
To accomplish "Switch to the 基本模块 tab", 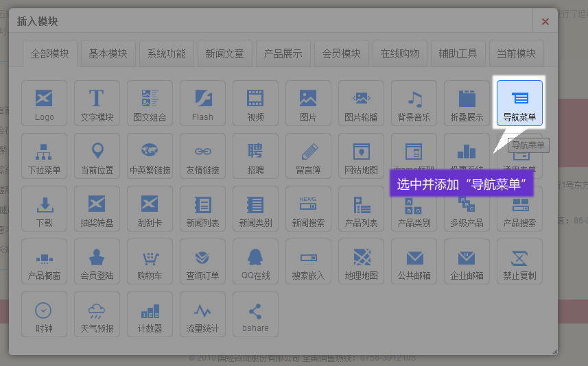I will point(108,53).
